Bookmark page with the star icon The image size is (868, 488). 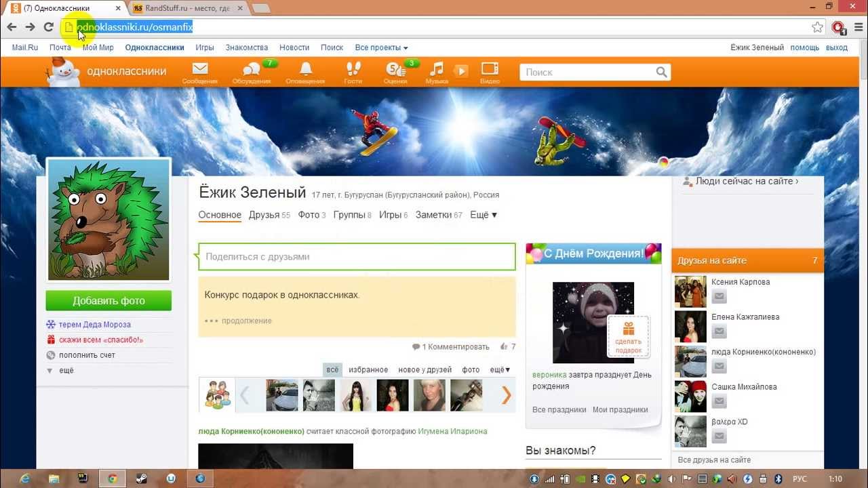point(817,27)
